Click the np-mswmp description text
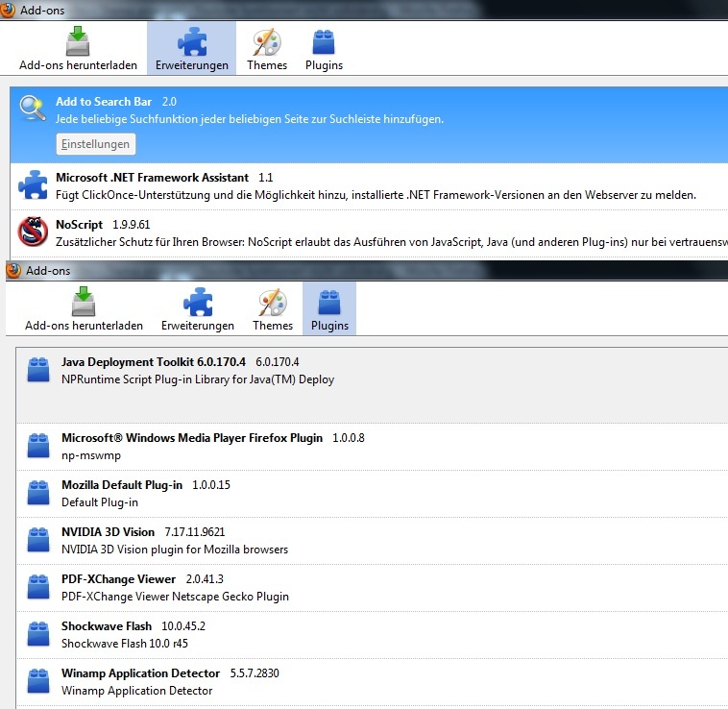 [x=91, y=456]
